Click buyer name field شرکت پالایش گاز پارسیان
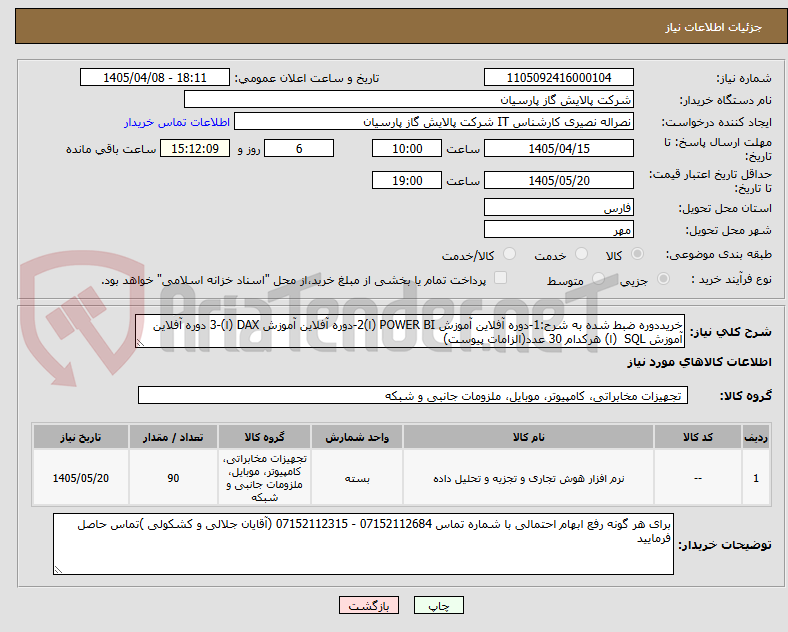The image size is (788, 632). (409, 99)
